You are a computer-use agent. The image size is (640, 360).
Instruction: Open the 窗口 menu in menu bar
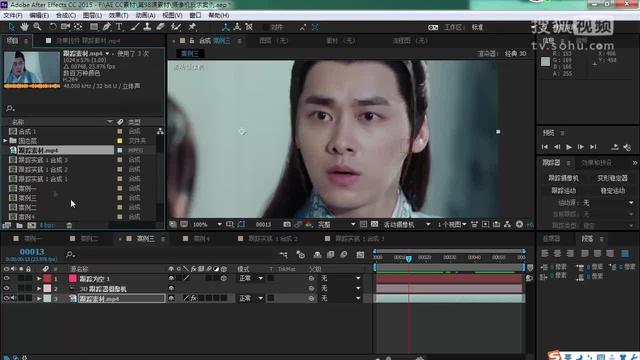(196, 16)
